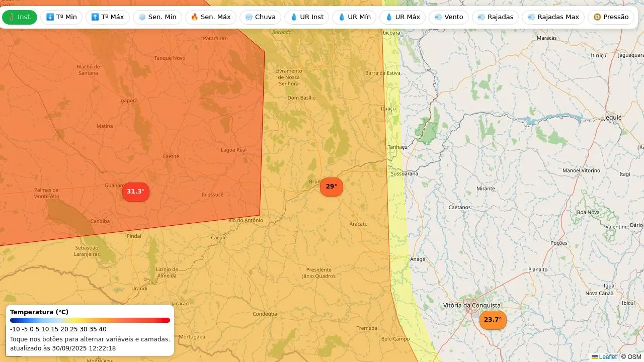The image size is (644, 362).
Task: Select the Inst. temperature button
Action: pyautogui.click(x=20, y=17)
